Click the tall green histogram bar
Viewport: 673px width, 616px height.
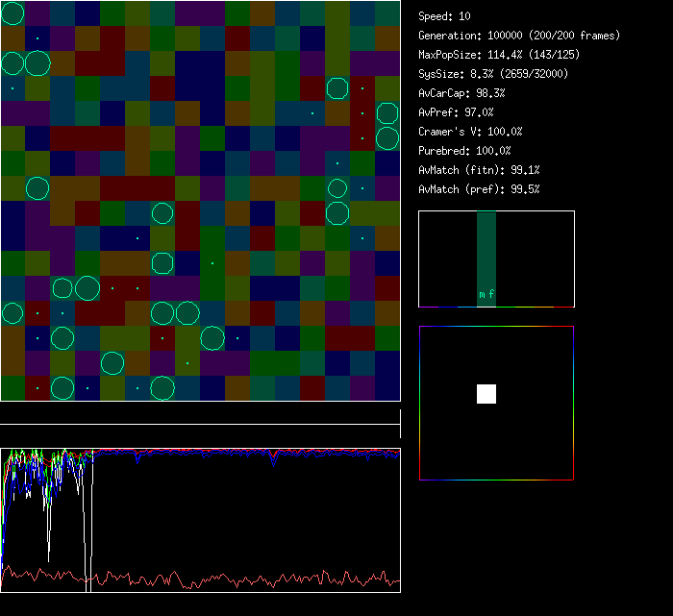pyautogui.click(x=486, y=252)
